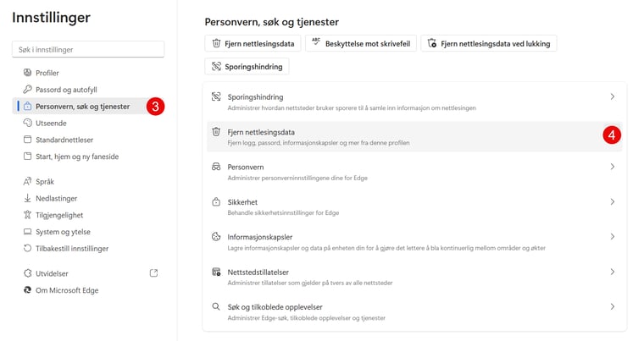Click the Edge logo beside Om Microsoft Edge
The height and width of the screenshot is (341, 644).
tap(28, 290)
